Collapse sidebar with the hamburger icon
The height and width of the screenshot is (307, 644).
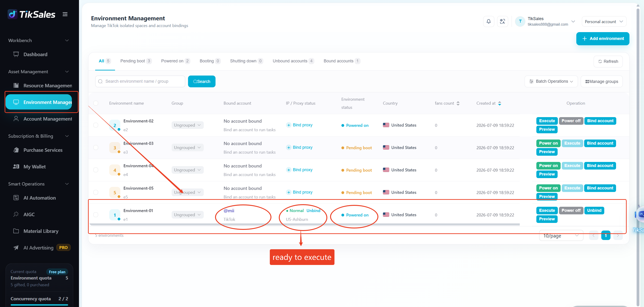(x=65, y=14)
